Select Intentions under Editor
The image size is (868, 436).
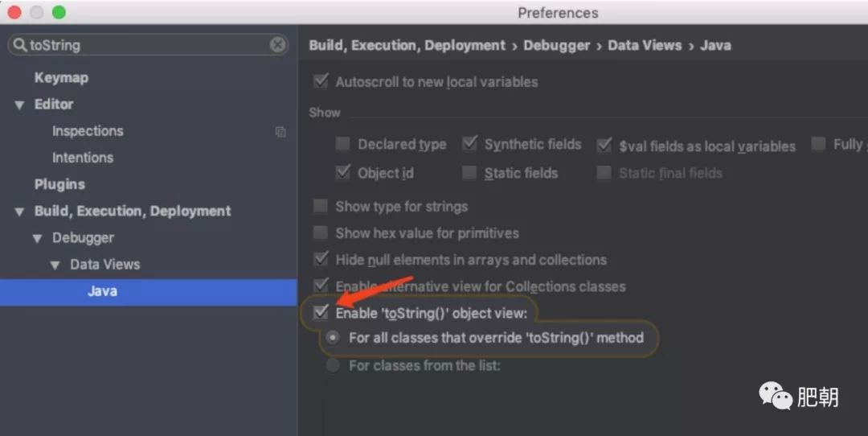pos(83,158)
